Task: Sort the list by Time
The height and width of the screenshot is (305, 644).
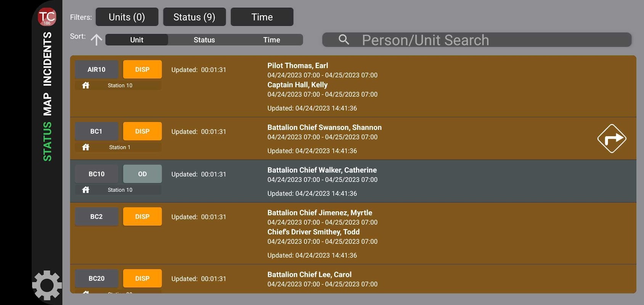Action: [271, 40]
